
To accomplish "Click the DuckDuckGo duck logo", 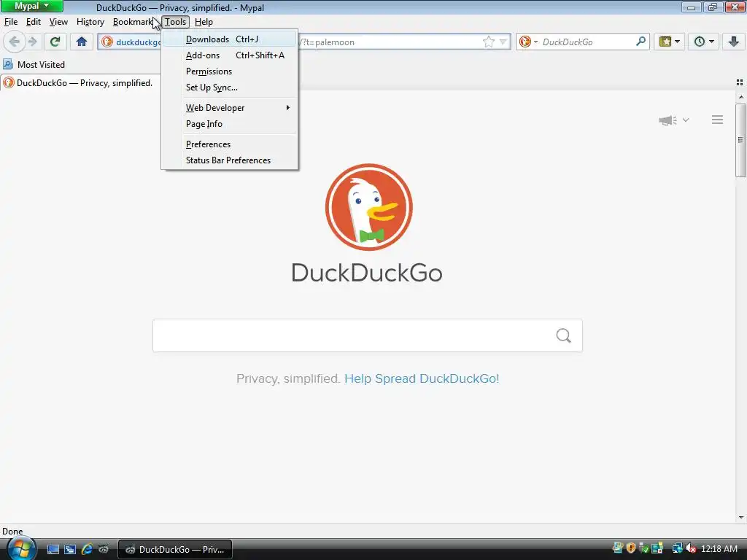I will 368,207.
